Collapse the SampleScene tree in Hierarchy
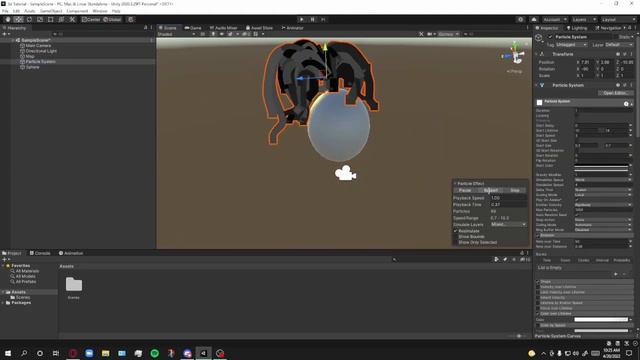Screen dimensions: 640x360 [13, 40]
